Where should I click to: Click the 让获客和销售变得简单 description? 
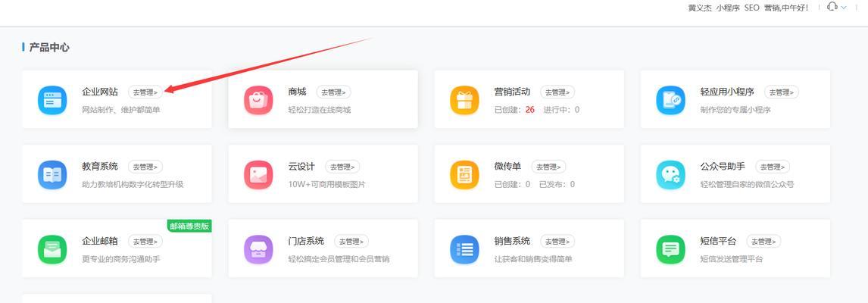coord(533,258)
